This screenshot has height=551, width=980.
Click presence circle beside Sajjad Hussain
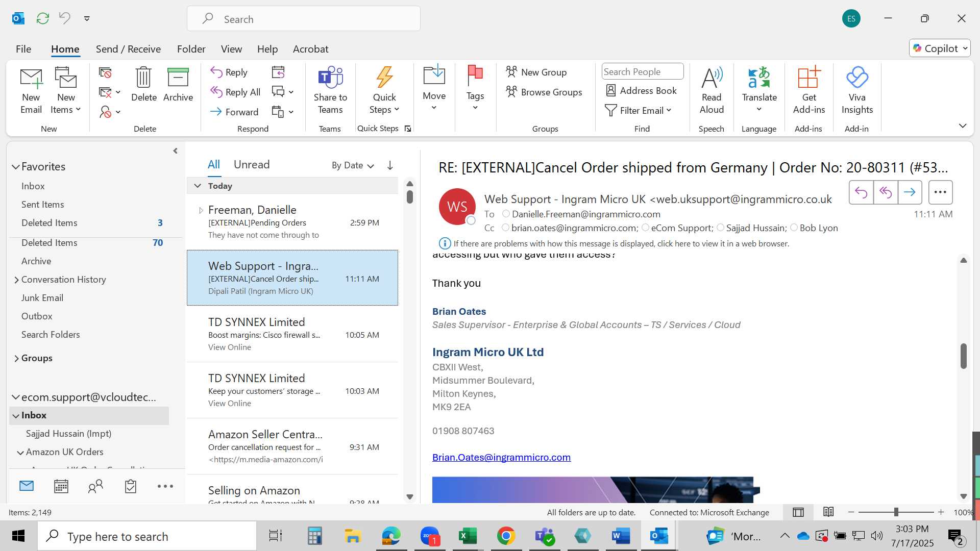coord(720,228)
